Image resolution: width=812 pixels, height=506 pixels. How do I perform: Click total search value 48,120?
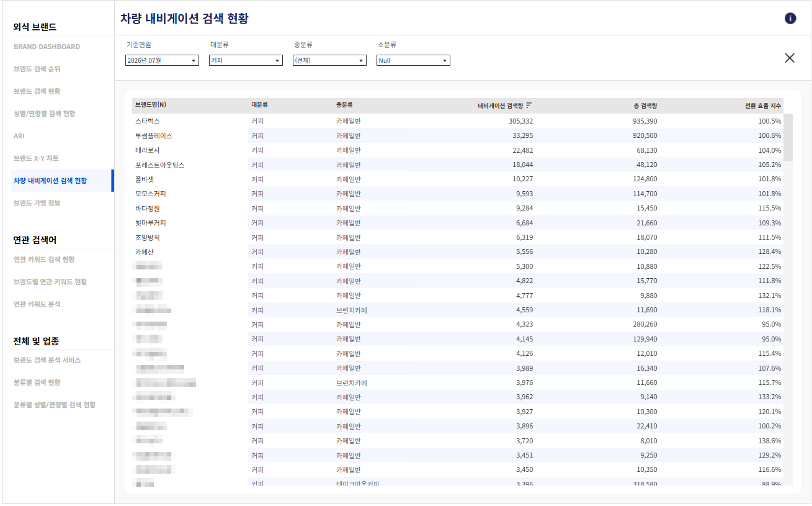tap(647, 165)
